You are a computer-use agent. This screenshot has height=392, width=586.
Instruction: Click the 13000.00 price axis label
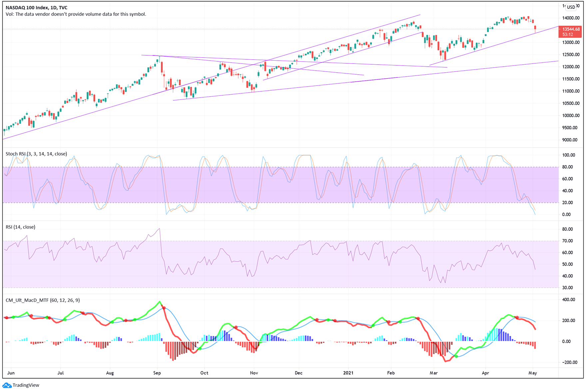(571, 43)
